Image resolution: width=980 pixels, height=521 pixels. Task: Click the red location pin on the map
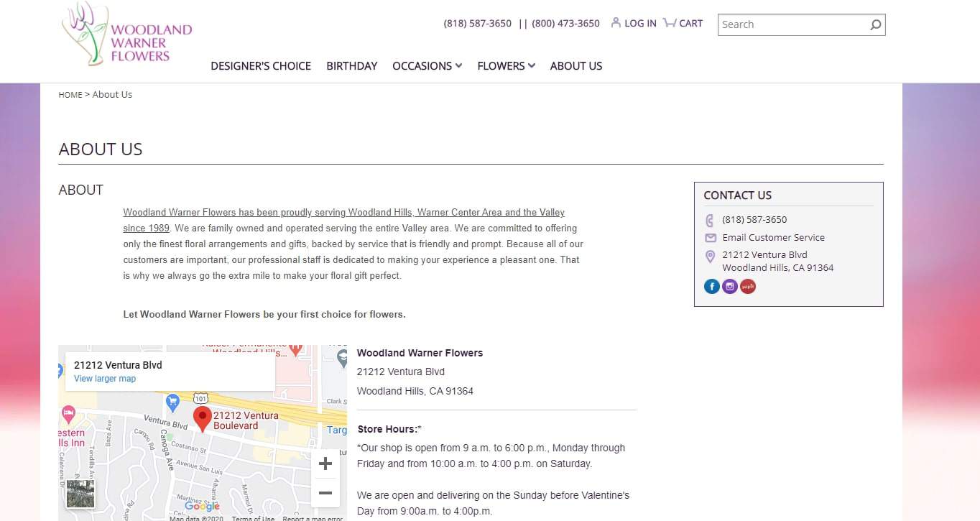[x=203, y=418]
